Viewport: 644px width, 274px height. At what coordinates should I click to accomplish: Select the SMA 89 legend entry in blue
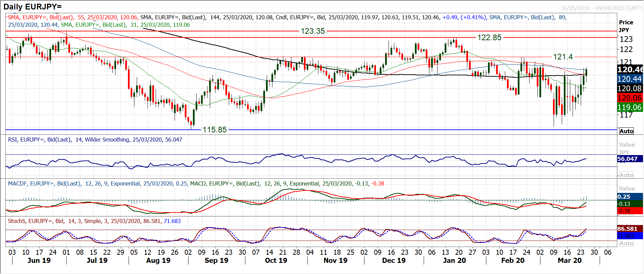tap(287, 21)
